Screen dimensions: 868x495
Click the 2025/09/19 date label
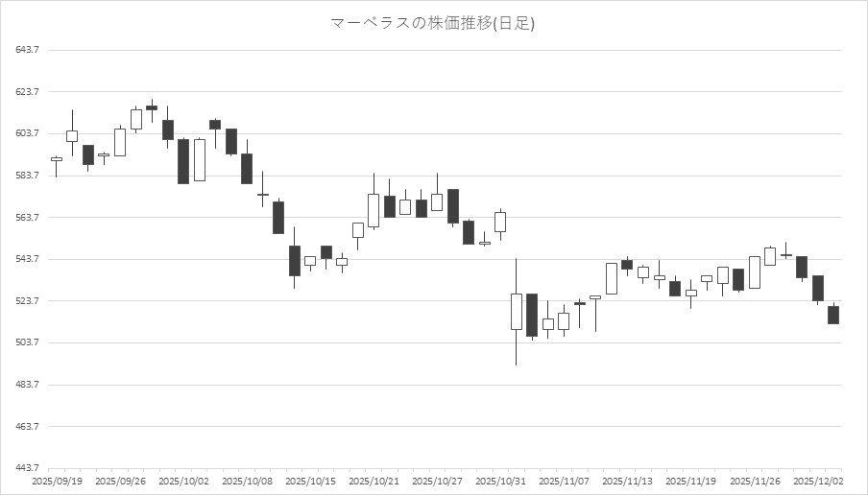point(57,481)
